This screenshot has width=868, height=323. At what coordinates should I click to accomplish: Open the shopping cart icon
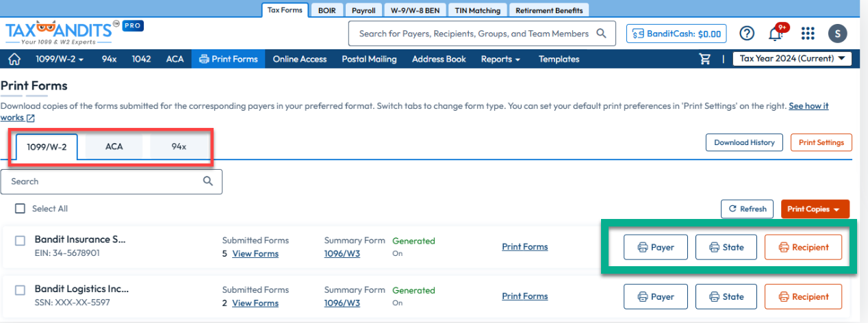tap(704, 59)
